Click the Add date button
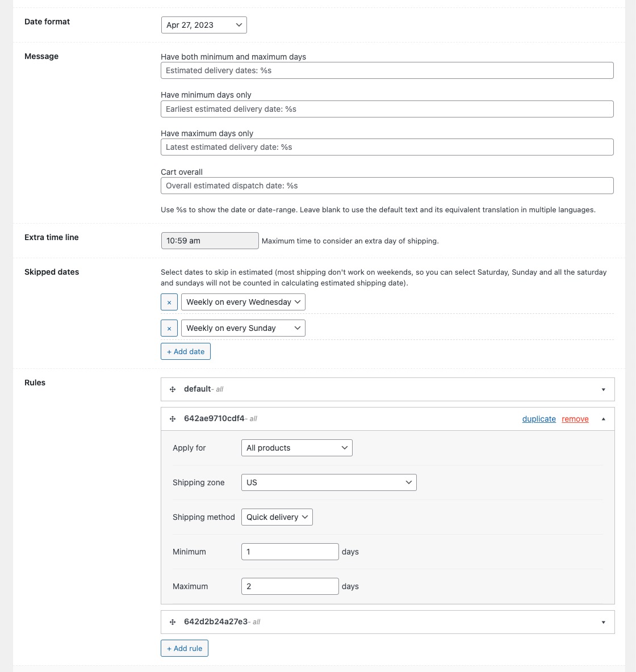The height and width of the screenshot is (672, 636). [186, 351]
